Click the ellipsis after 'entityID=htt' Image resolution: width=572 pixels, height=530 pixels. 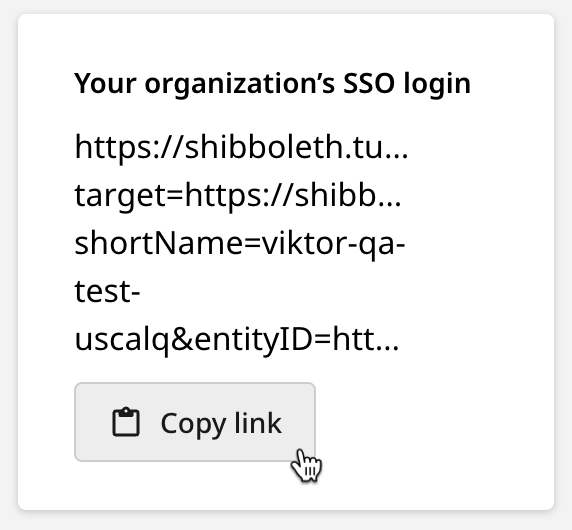pos(387,347)
